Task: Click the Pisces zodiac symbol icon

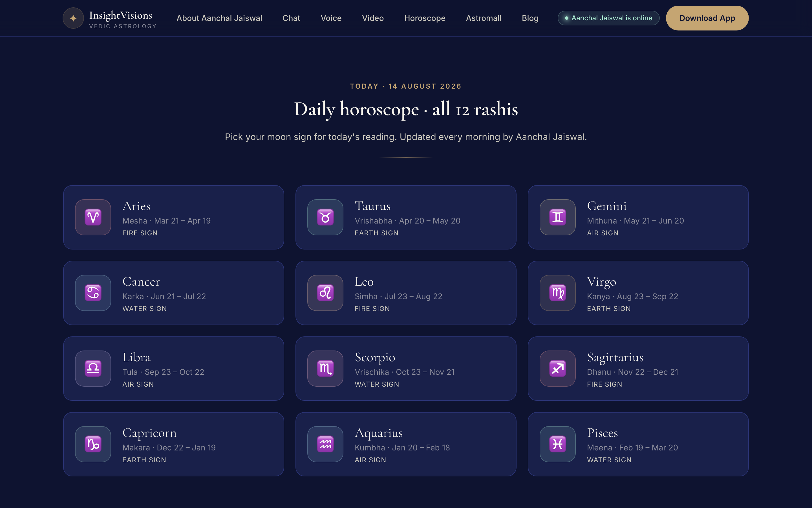Action: [x=557, y=444]
